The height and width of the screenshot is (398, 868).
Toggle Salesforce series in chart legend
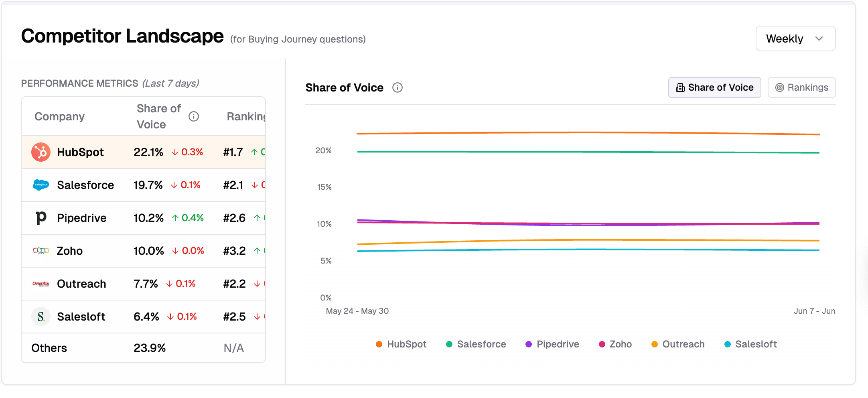(476, 344)
